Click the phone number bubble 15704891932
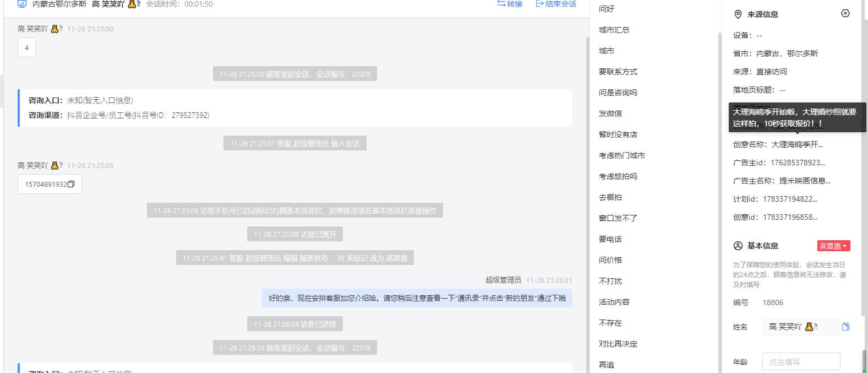Screen dimensions: 868x373 click(50, 184)
